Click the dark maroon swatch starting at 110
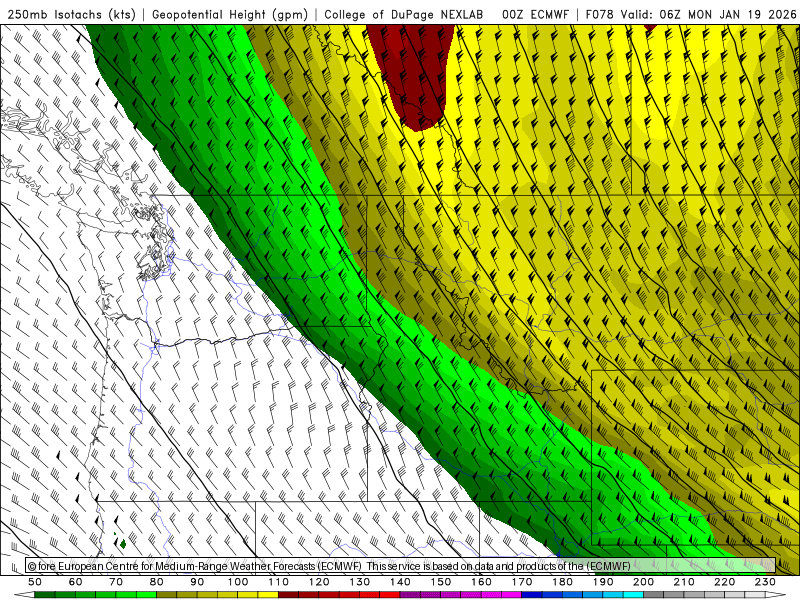Screen dimensions: 800x600 coord(288,595)
